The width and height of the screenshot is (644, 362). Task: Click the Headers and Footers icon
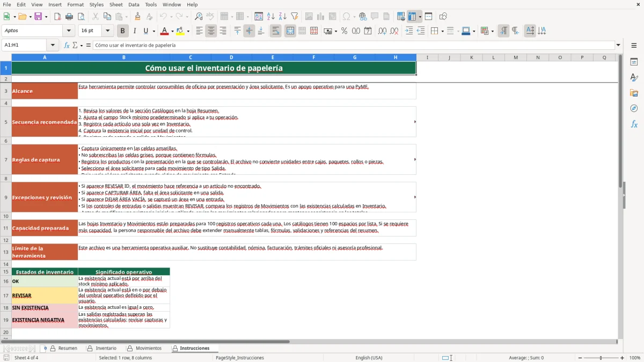(386, 17)
